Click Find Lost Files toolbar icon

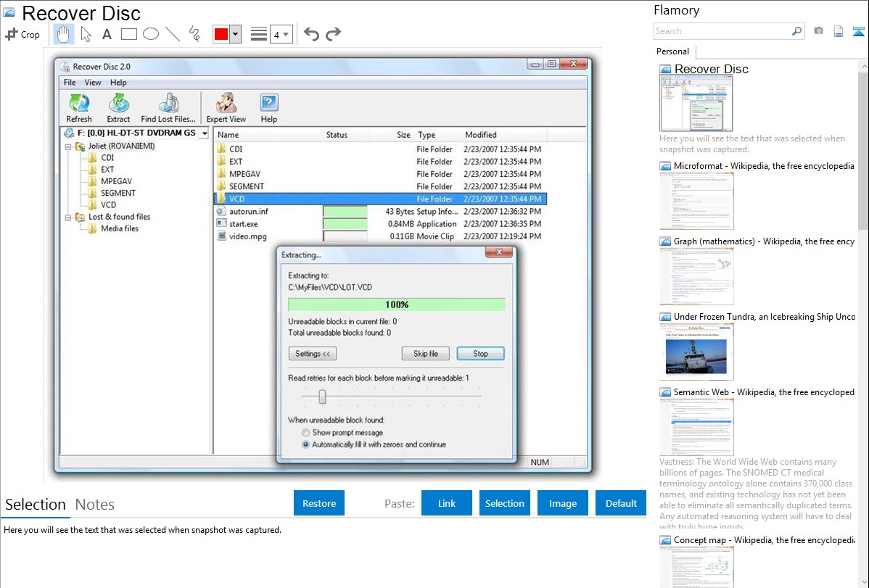tap(168, 108)
